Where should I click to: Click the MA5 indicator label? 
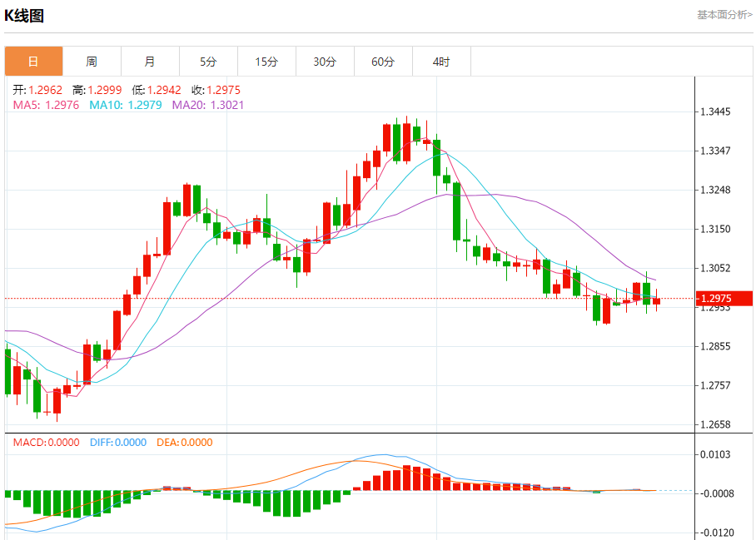[46, 105]
